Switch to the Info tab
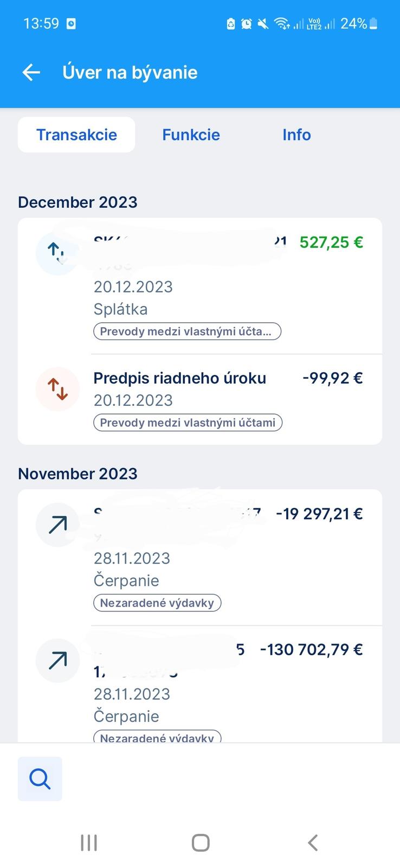 (x=296, y=135)
